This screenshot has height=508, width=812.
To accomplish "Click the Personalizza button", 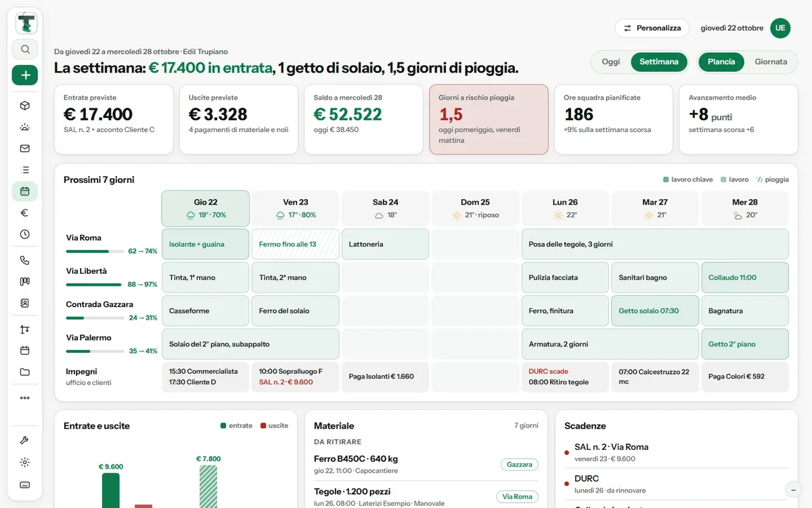I will 652,28.
